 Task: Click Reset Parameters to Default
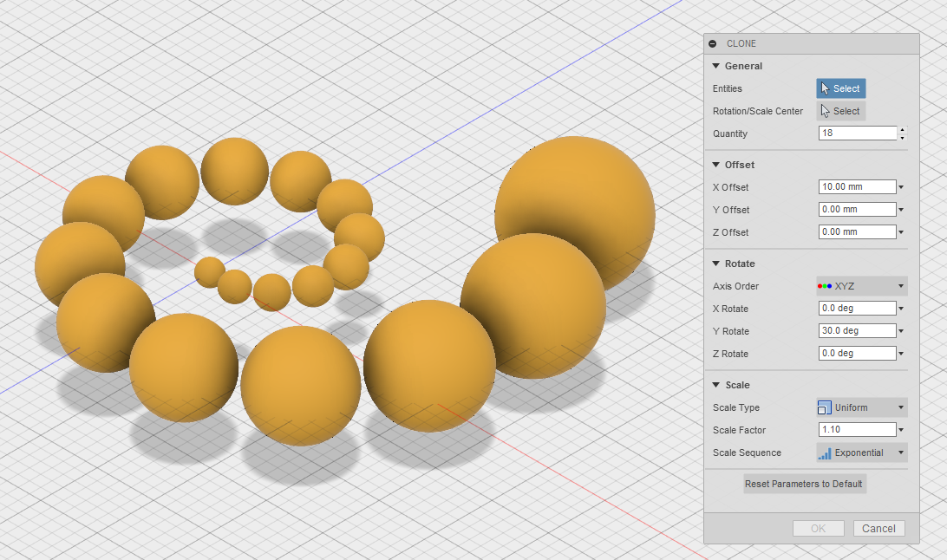point(804,484)
